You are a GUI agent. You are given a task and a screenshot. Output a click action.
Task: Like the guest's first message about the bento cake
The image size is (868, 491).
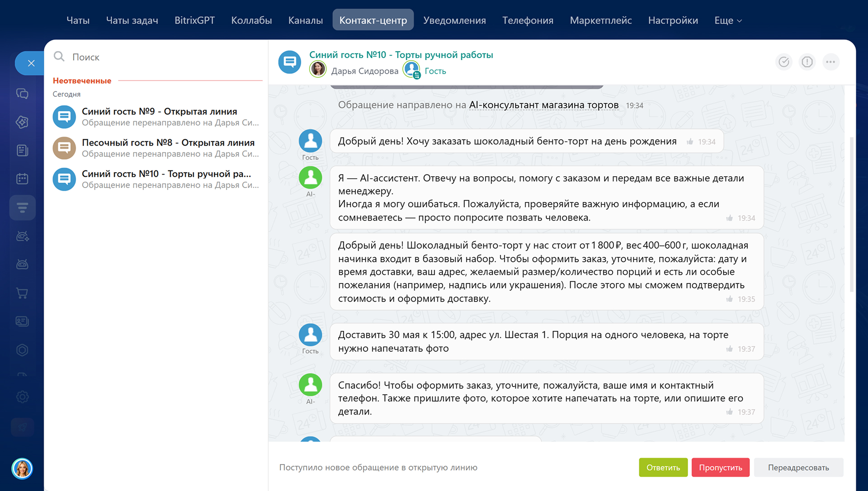(690, 142)
